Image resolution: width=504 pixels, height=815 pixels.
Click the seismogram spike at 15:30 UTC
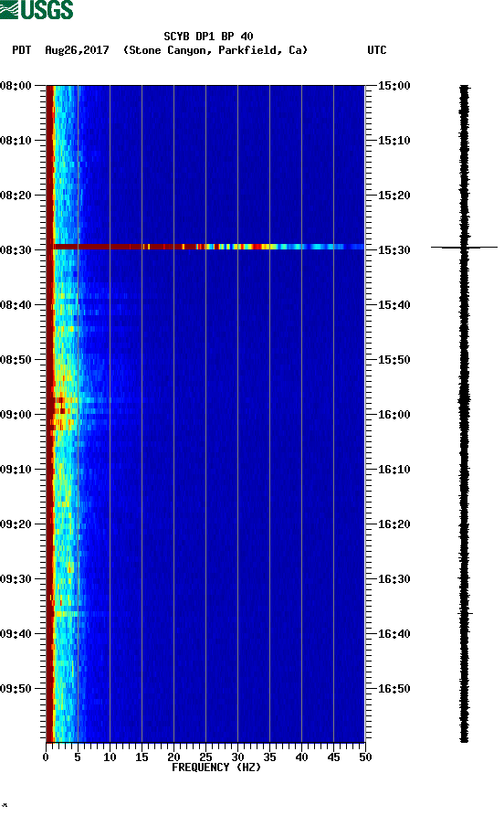(464, 248)
